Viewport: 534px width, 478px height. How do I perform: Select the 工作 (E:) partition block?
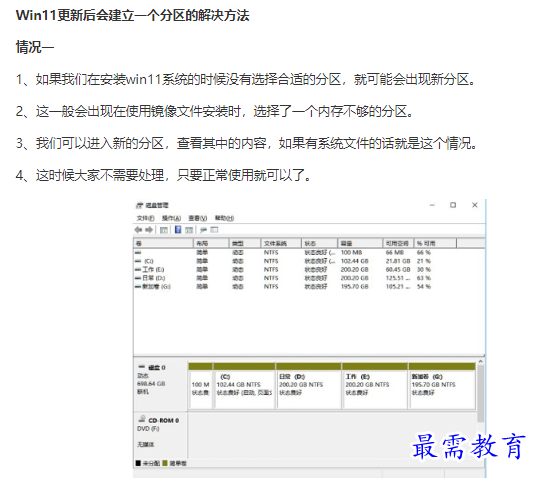pos(375,386)
